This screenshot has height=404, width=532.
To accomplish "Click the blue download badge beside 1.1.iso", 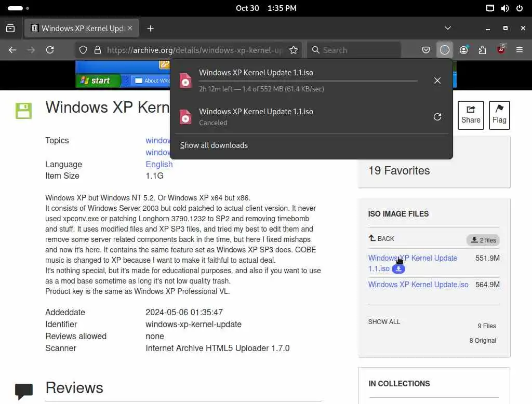I will [x=398, y=269].
